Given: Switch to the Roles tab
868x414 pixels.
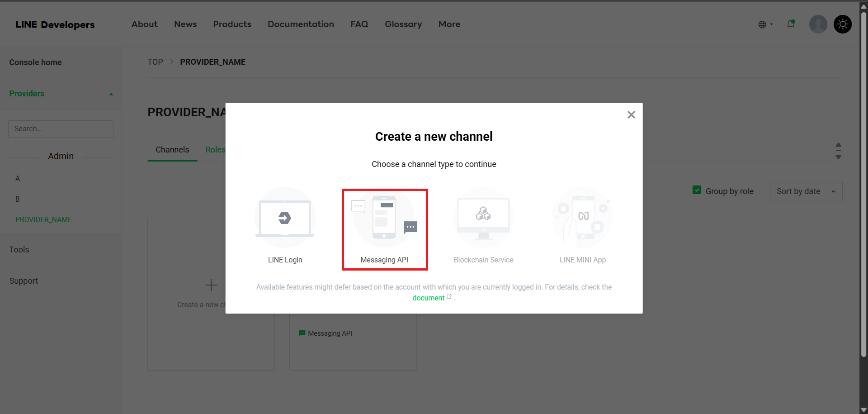Looking at the screenshot, I should (215, 150).
